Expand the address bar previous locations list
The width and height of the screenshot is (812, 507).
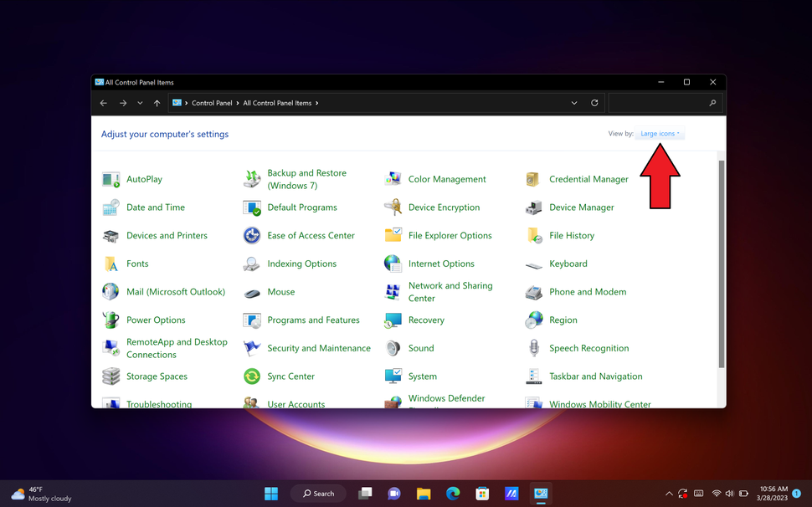click(x=574, y=102)
